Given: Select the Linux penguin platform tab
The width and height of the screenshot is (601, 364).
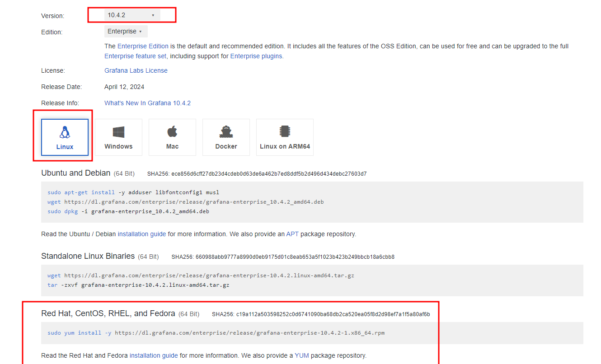Looking at the screenshot, I should [x=65, y=137].
